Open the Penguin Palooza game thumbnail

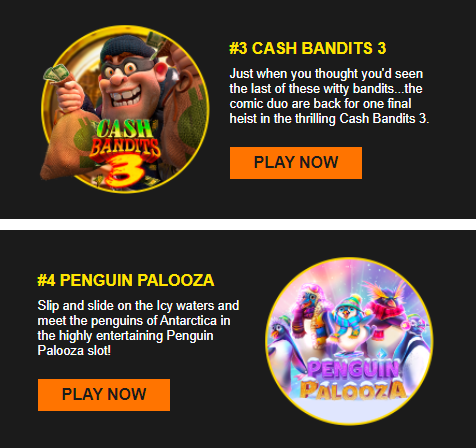[349, 341]
